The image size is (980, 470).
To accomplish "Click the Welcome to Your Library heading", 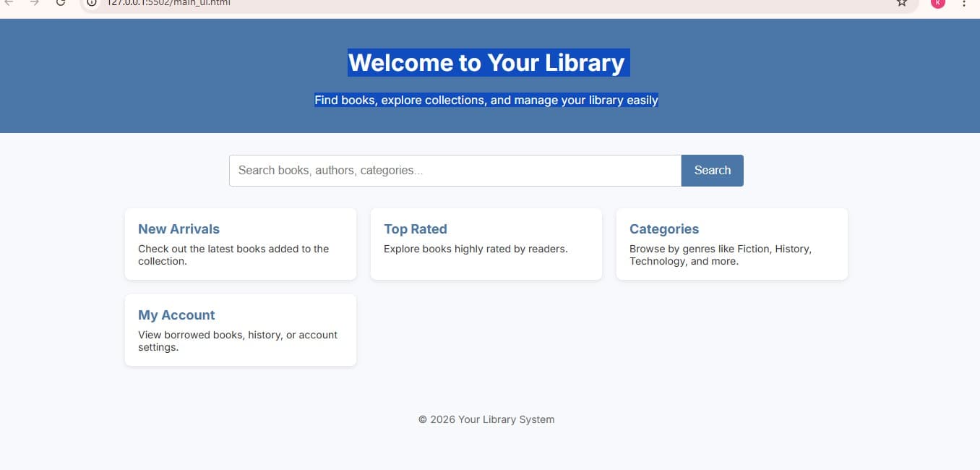I will tap(486, 63).
